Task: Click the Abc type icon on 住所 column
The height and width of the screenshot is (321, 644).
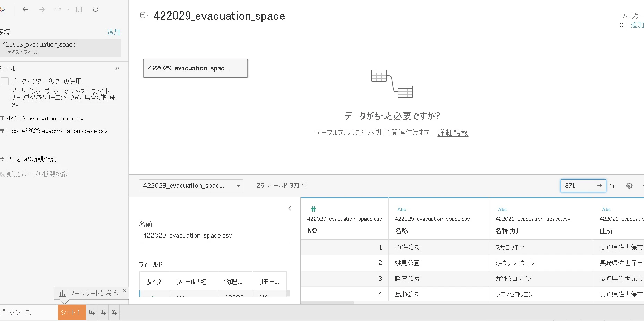Action: [606, 209]
